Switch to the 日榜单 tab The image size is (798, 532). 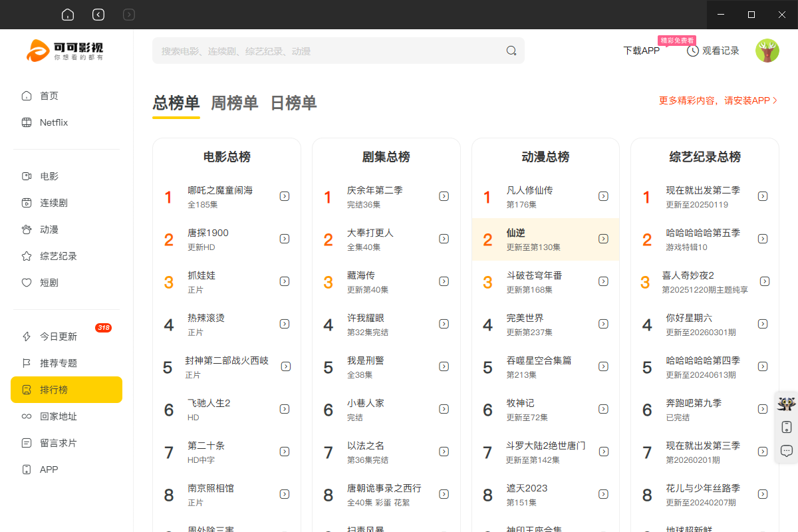pos(293,103)
